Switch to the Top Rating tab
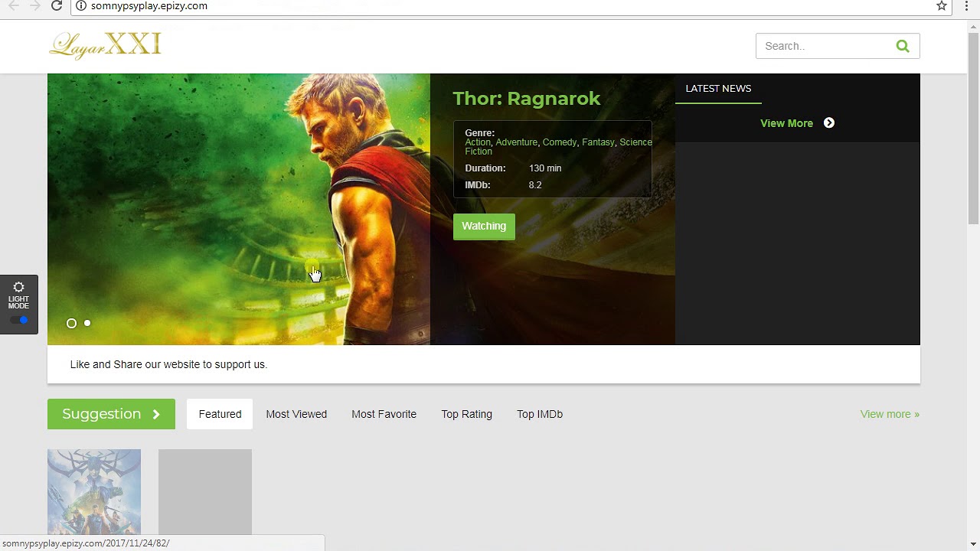This screenshot has height=551, width=980. 466,414
